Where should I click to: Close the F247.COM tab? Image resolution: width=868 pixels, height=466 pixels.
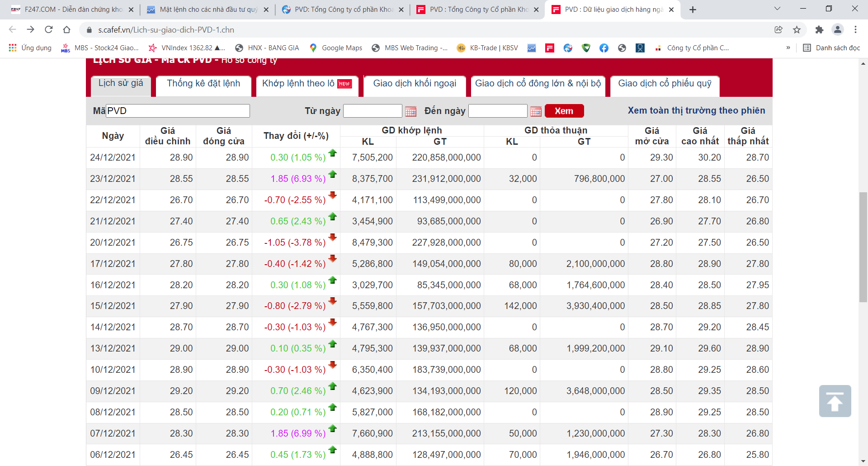(131, 10)
